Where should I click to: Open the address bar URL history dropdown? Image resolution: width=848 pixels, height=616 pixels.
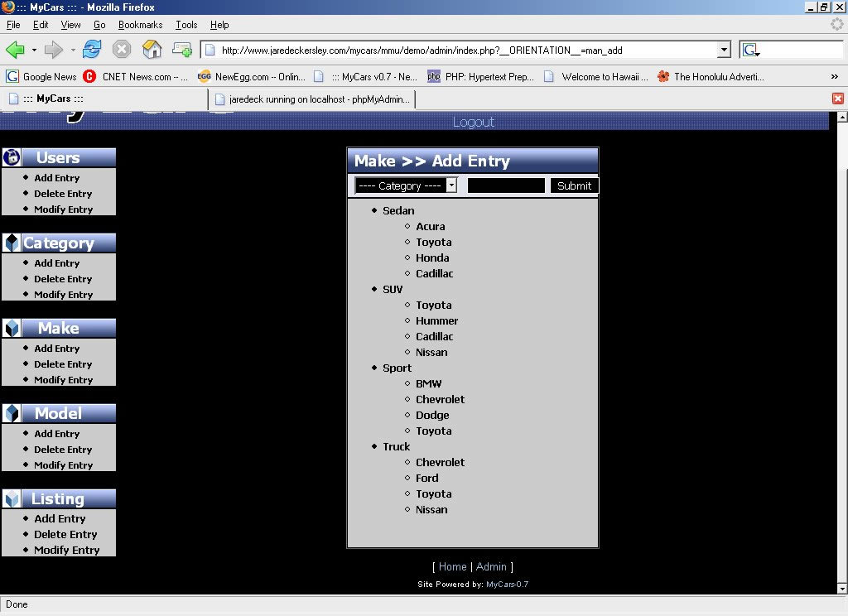coord(724,51)
